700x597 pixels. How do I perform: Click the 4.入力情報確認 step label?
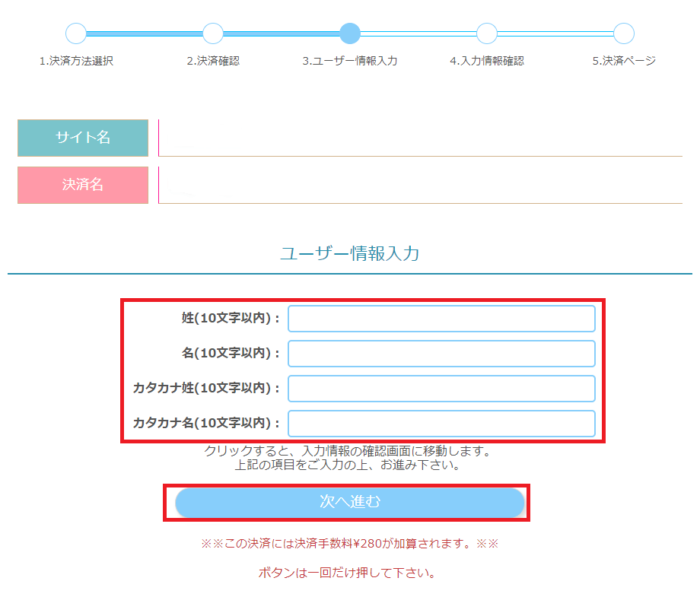(487, 61)
